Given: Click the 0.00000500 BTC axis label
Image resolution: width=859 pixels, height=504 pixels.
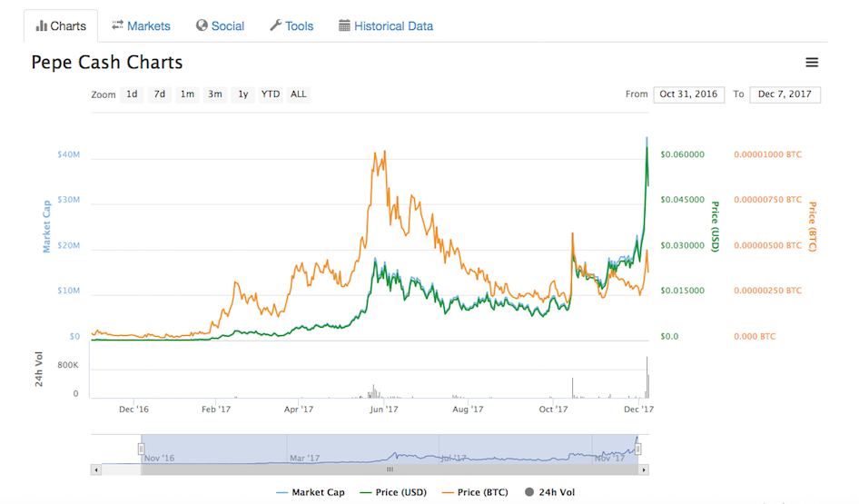Looking at the screenshot, I should 767,245.
